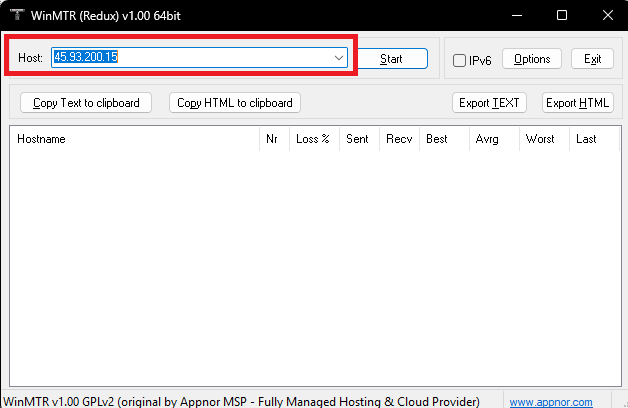Image resolution: width=628 pixels, height=408 pixels.
Task: Select the Sent column header
Action: pyautogui.click(x=359, y=139)
